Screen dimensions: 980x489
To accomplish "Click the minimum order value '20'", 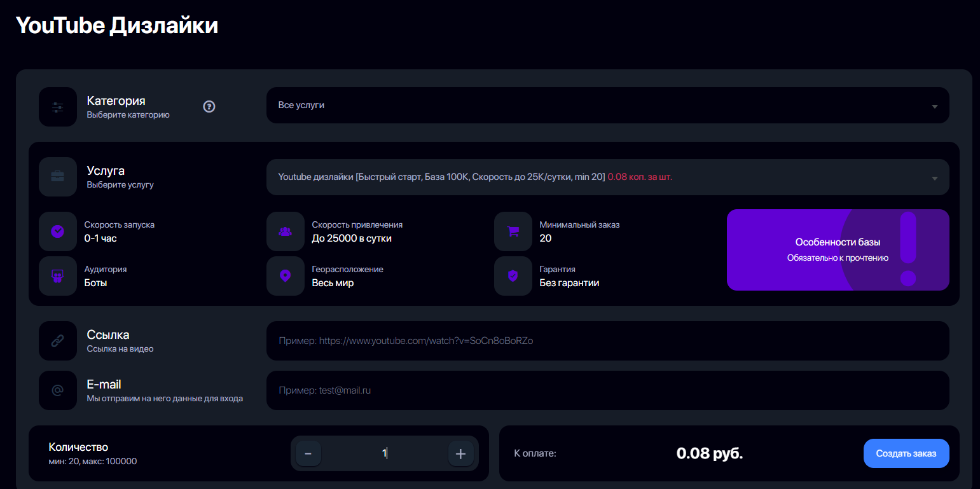I will [x=546, y=238].
